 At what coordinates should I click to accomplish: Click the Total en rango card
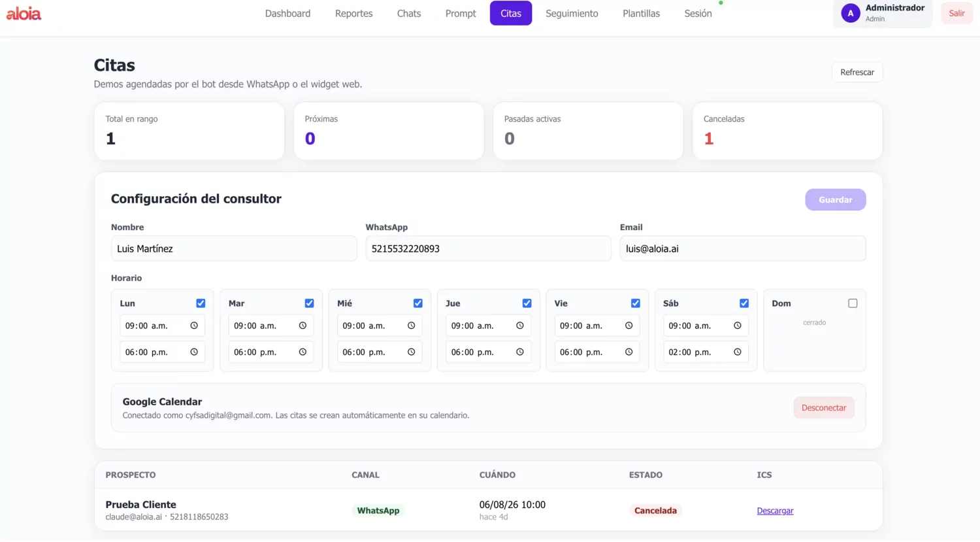click(189, 131)
